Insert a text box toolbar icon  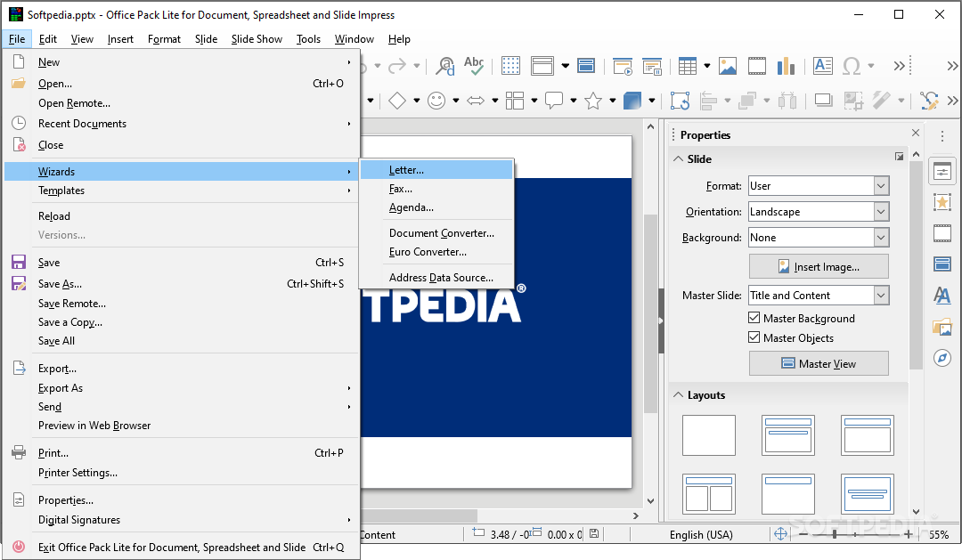pyautogui.click(x=823, y=66)
